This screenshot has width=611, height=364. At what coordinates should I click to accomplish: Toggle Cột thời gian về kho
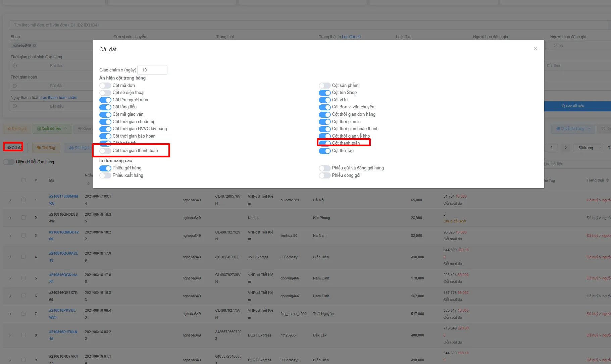point(324,136)
